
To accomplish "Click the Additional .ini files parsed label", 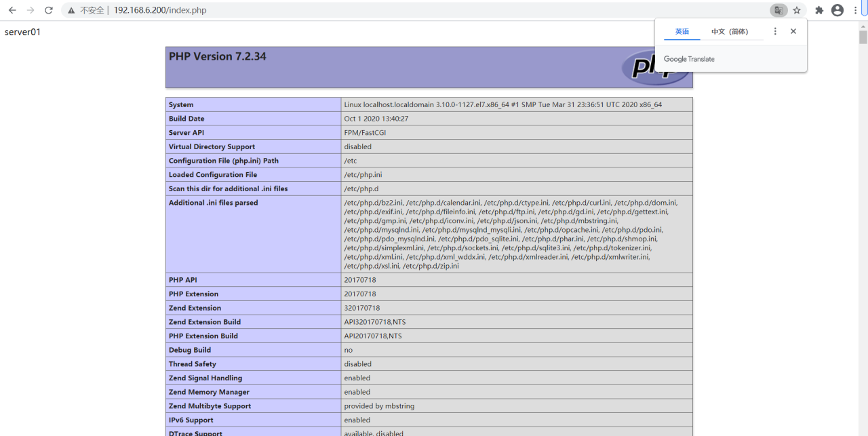I will [x=214, y=203].
